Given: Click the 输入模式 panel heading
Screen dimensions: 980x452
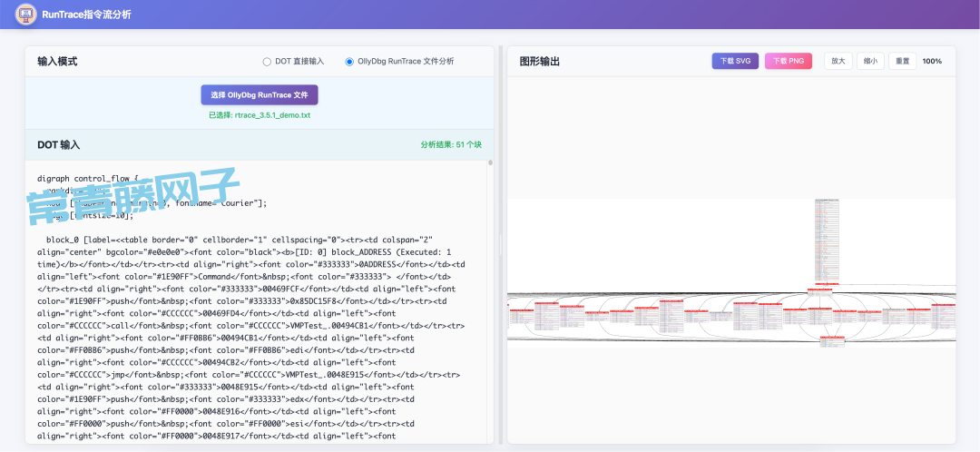Looking at the screenshot, I should (57, 62).
